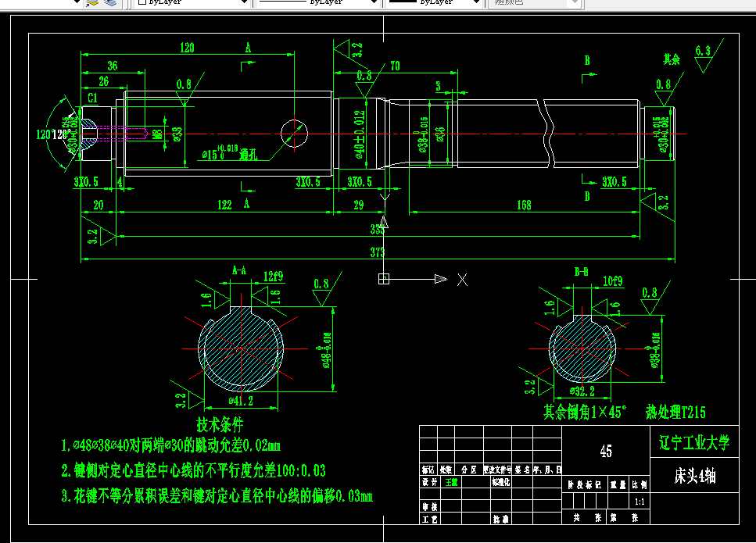Select the 20 dimension text

[99, 205]
